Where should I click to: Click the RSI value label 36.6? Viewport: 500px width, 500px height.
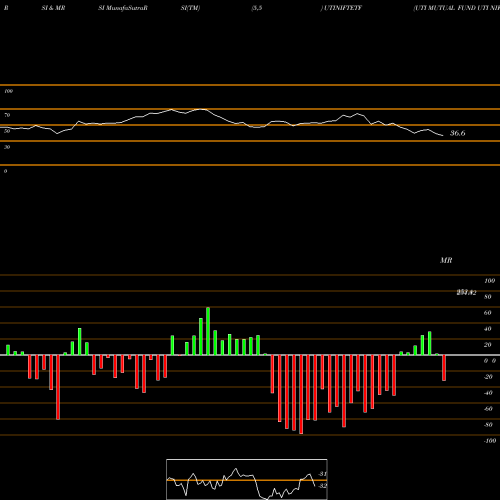pyautogui.click(x=457, y=133)
